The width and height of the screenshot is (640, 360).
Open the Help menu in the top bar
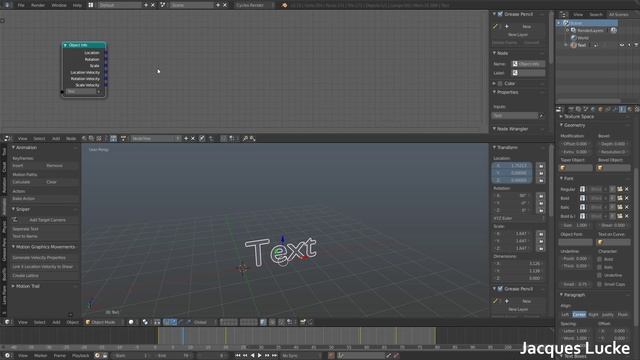[x=77, y=5]
